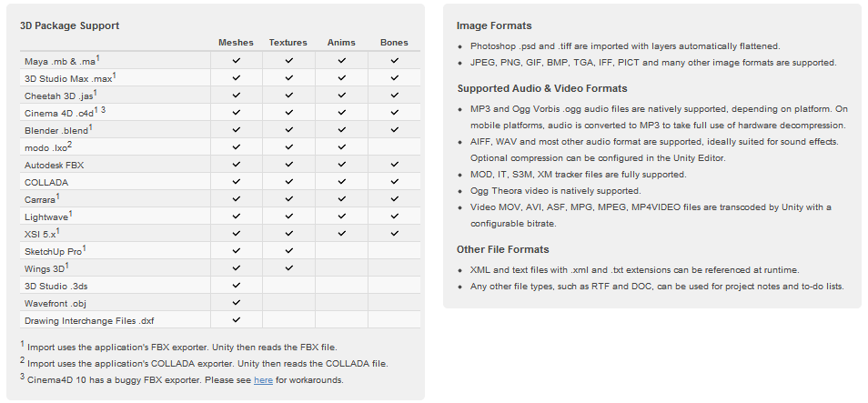
Task: Click the 'MOD, IT, S3M, XM tracker files' bullet
Action: click(579, 175)
